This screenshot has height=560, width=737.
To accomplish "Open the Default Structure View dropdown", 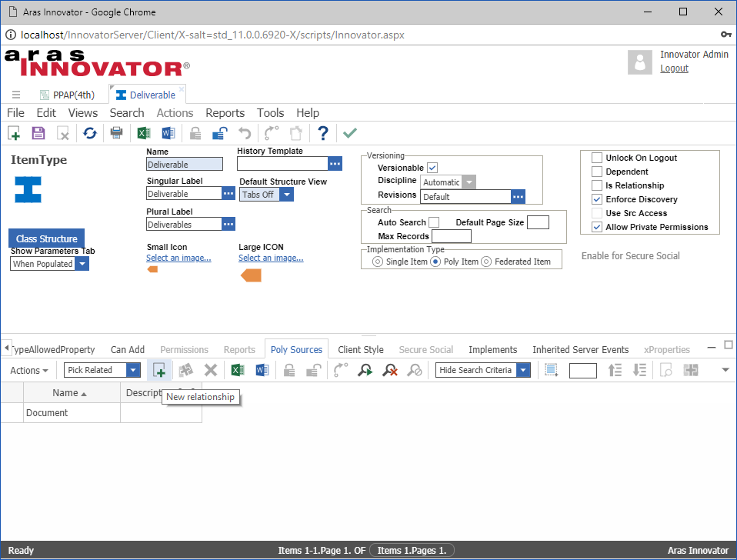I will click(285, 194).
